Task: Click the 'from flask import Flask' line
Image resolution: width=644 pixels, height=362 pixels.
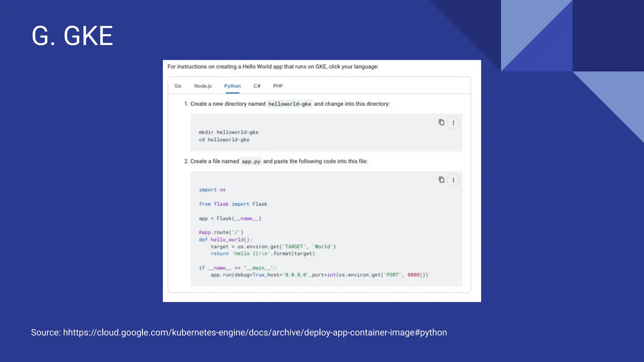Action: [x=233, y=204]
